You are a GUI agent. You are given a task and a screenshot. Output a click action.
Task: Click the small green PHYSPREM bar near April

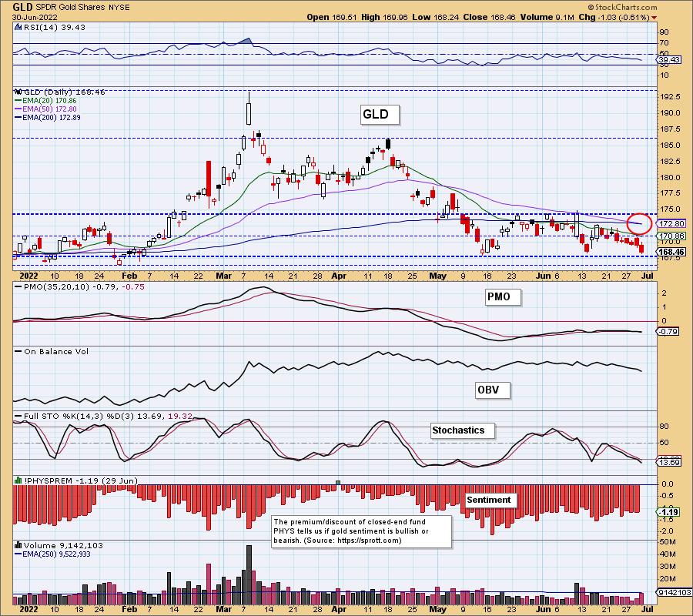tap(338, 483)
